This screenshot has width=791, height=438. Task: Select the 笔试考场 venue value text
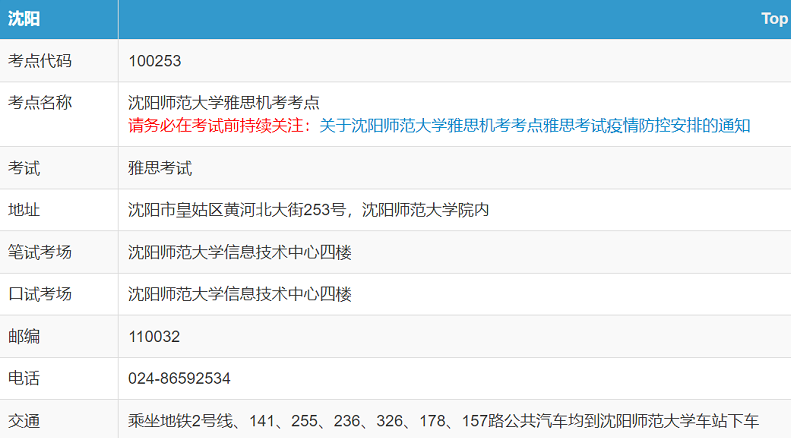pos(240,252)
